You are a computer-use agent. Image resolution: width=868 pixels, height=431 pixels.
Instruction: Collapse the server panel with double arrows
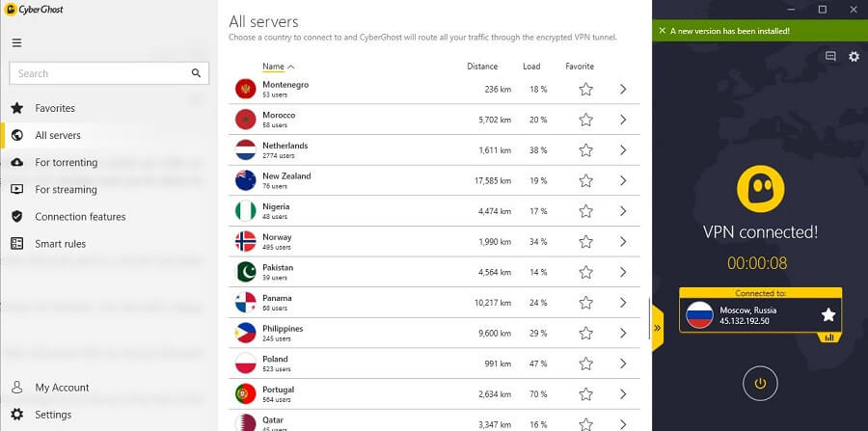pos(657,328)
